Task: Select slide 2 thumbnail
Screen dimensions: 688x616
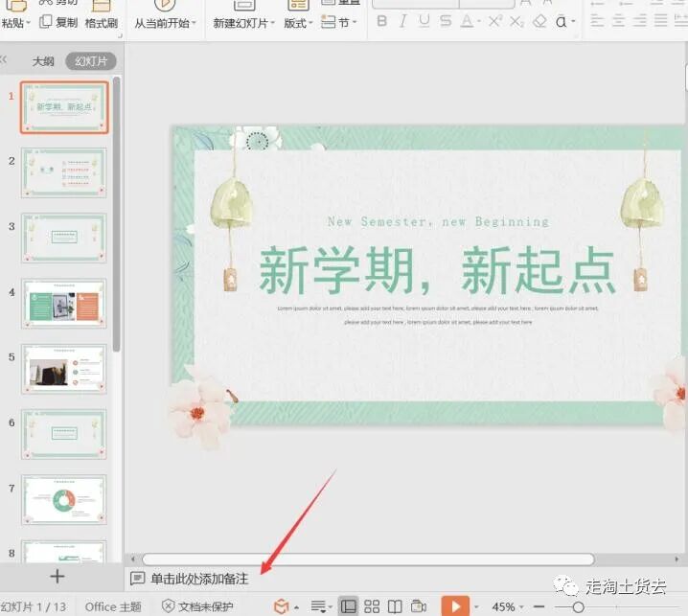Action: [64, 172]
